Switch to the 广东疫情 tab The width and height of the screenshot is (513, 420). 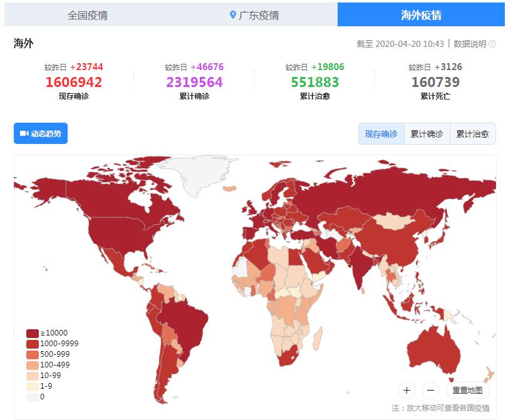click(253, 14)
